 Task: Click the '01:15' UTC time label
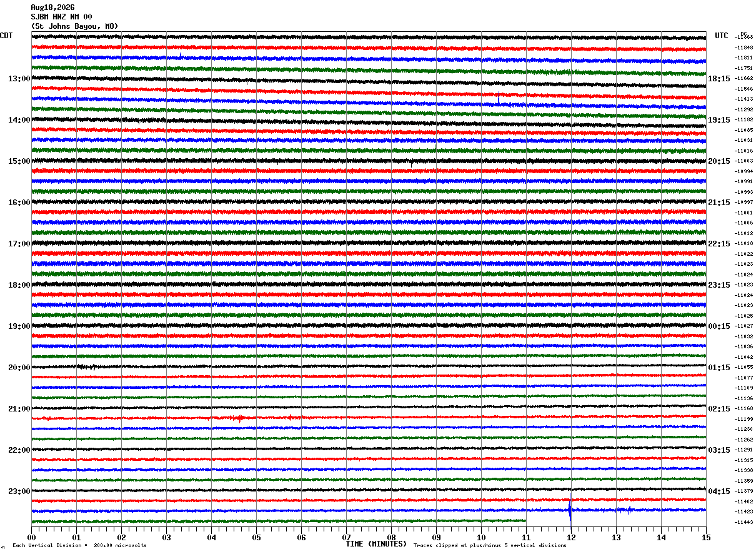(719, 368)
